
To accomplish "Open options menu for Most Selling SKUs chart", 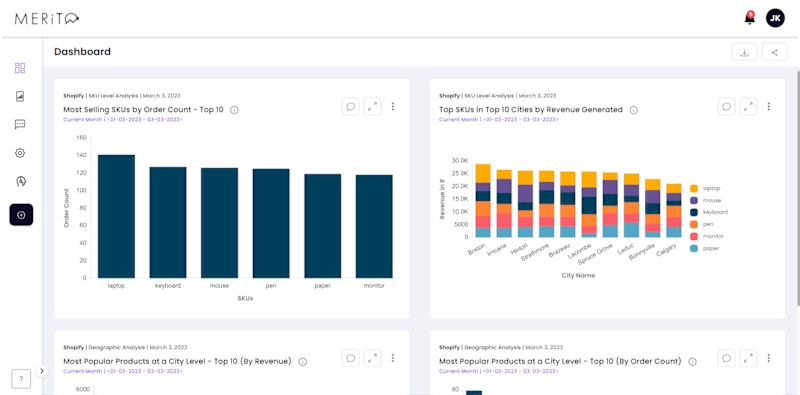I will pos(393,107).
